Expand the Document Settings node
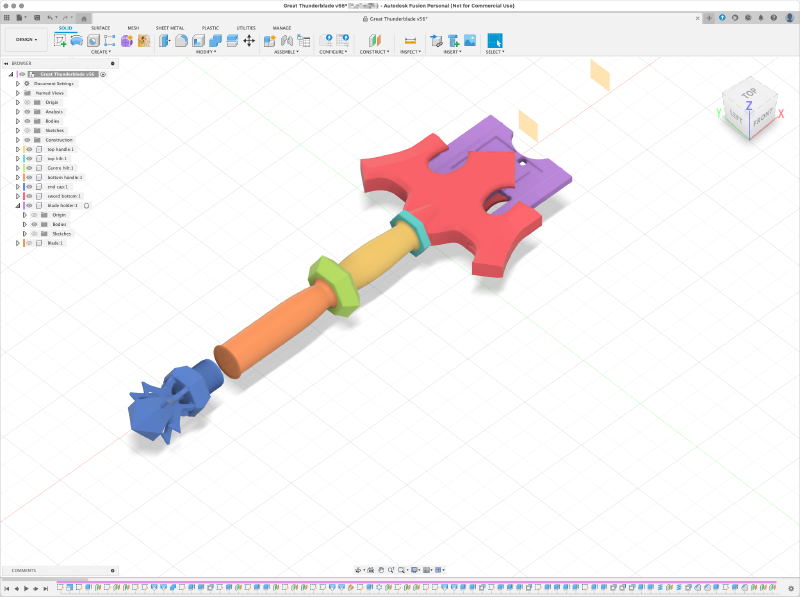Image resolution: width=800 pixels, height=597 pixels. [18, 84]
